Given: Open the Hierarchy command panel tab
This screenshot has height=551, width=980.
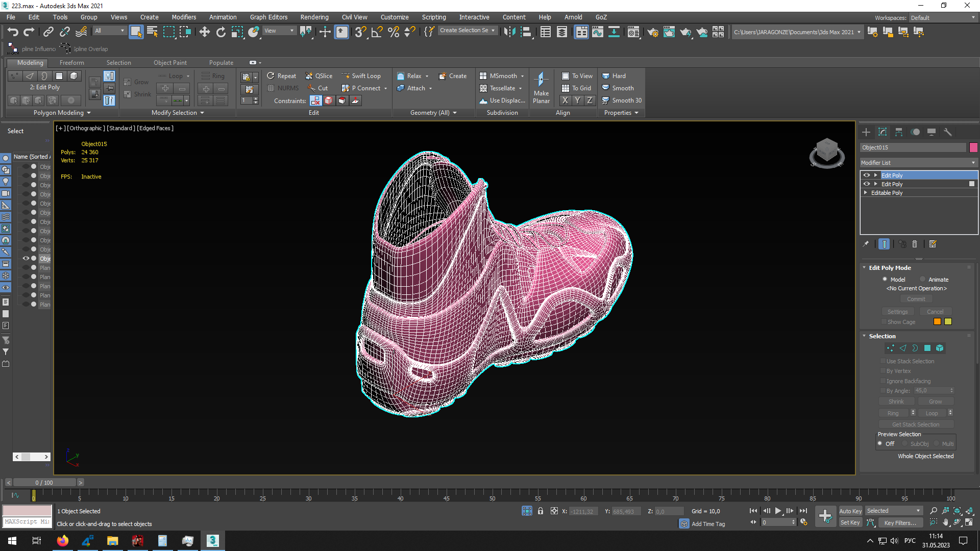Looking at the screenshot, I should 899,132.
